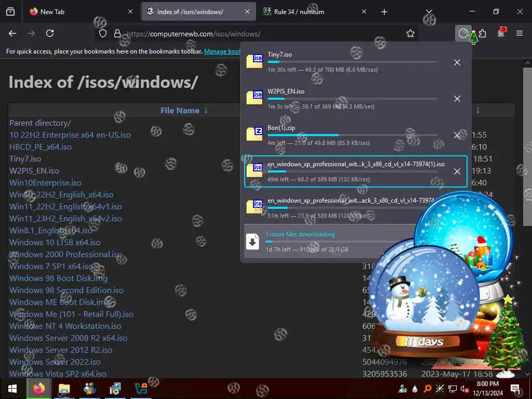Open the Windows Start menu
This screenshot has width=532, height=399.
[x=12, y=389]
